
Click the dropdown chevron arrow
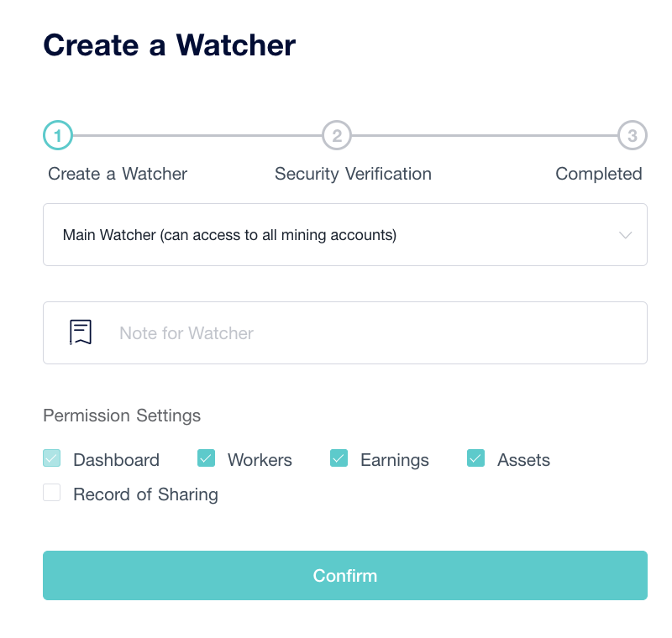coord(625,235)
